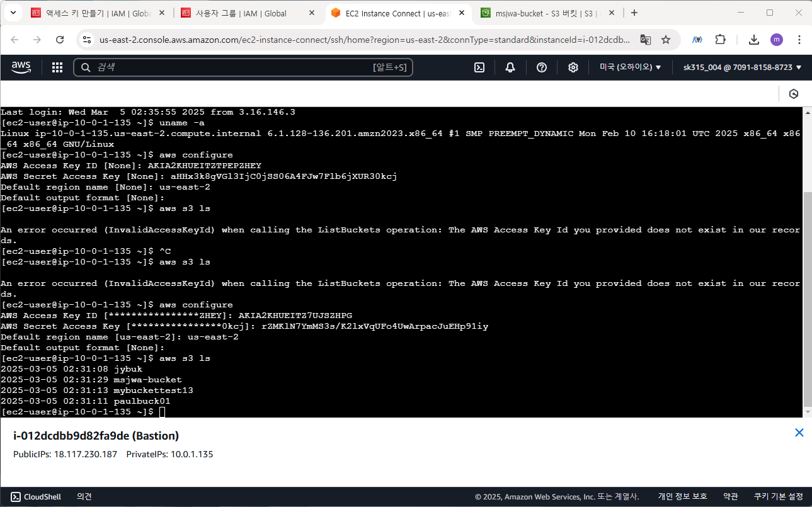Viewport: 812px width, 507px height.
Task: Click the extension icon left of puzzle piece
Action: click(697, 40)
